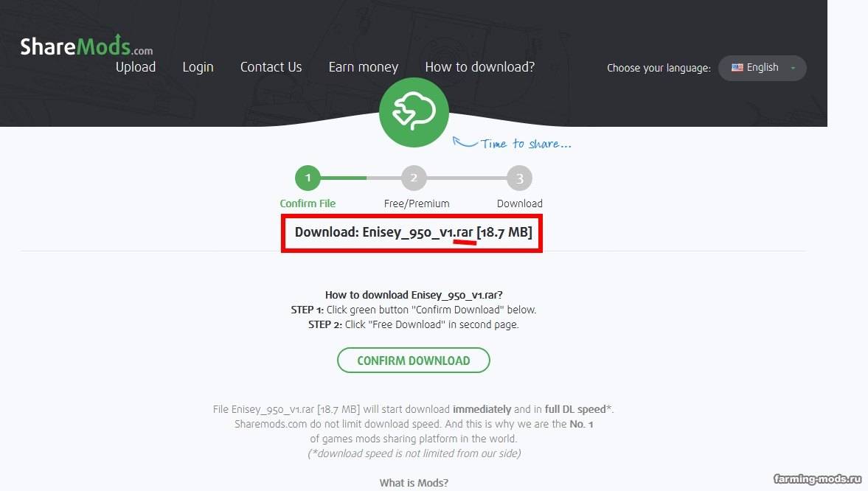The width and height of the screenshot is (868, 491).
Task: Click the ShareMods.com logo
Action: (x=86, y=46)
